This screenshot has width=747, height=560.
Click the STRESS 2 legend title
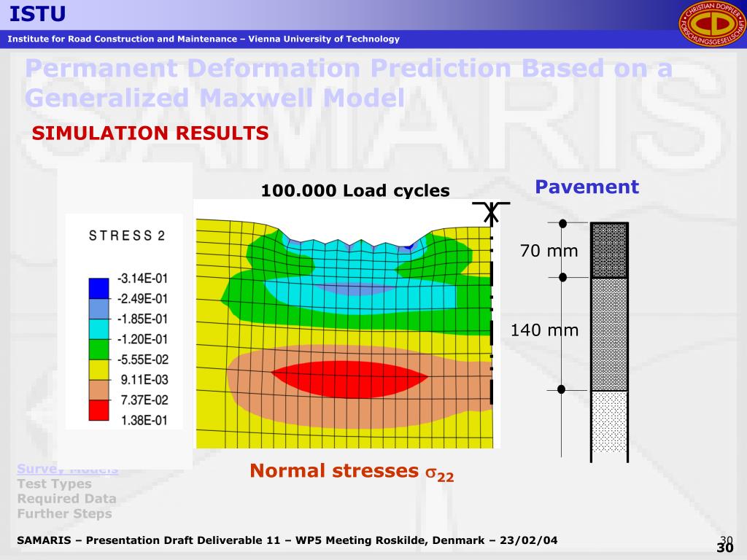coord(127,236)
